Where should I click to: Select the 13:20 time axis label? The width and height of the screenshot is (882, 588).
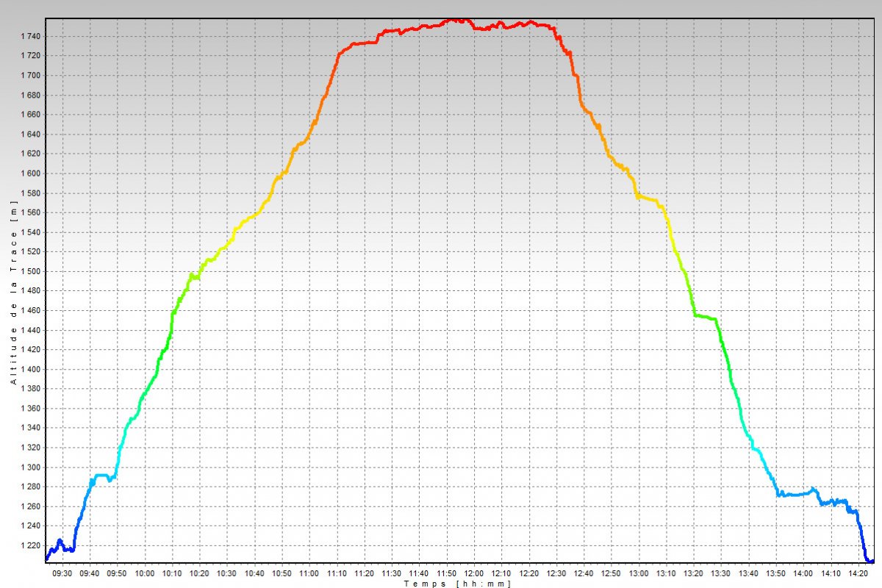pos(694,573)
